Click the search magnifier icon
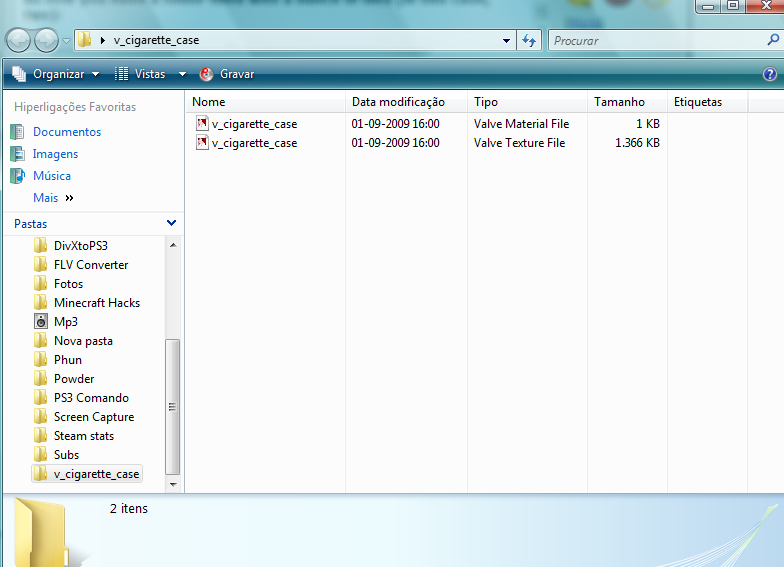The height and width of the screenshot is (567, 784). click(773, 40)
